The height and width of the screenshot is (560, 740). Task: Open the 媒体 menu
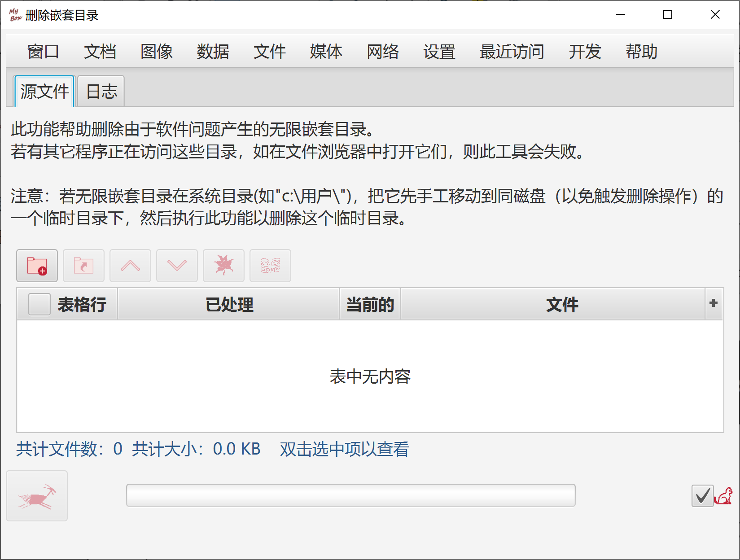326,52
